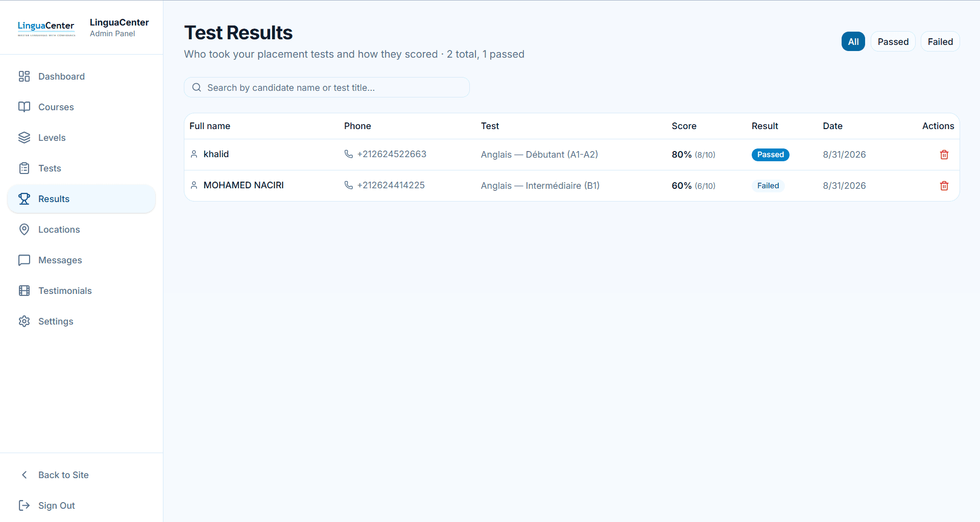The image size is (980, 522).
Task: Click the Messages speech bubble icon
Action: 24,260
